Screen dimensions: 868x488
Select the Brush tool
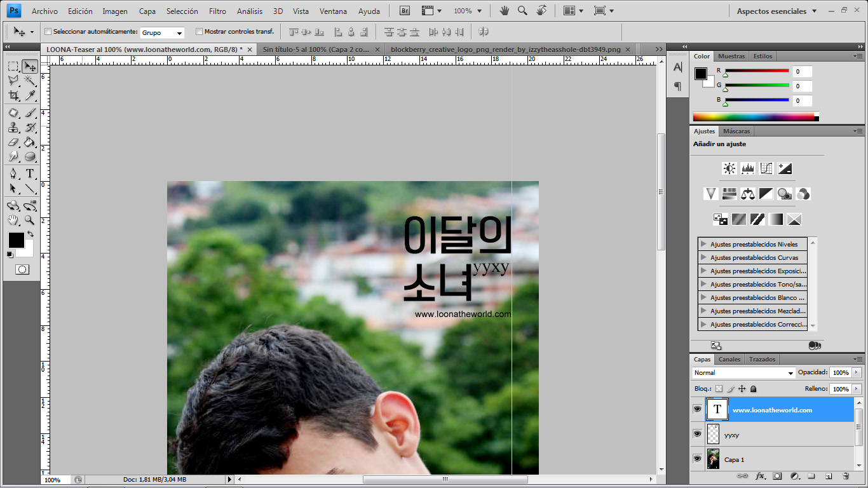pos(30,113)
